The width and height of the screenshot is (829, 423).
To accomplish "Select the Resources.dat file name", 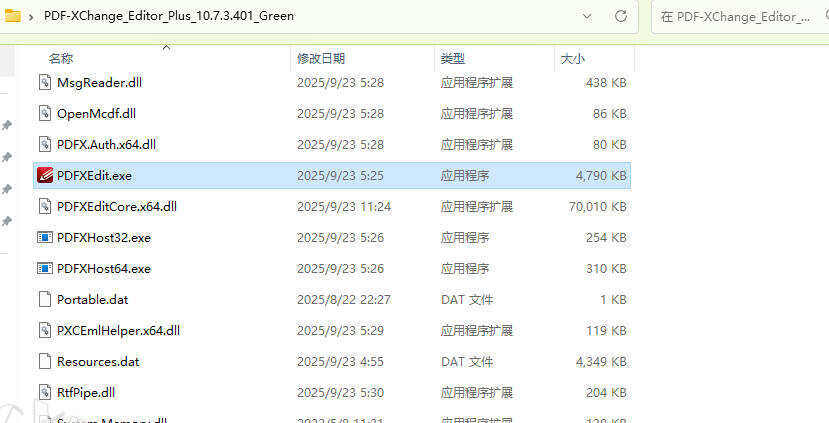I will pos(98,361).
